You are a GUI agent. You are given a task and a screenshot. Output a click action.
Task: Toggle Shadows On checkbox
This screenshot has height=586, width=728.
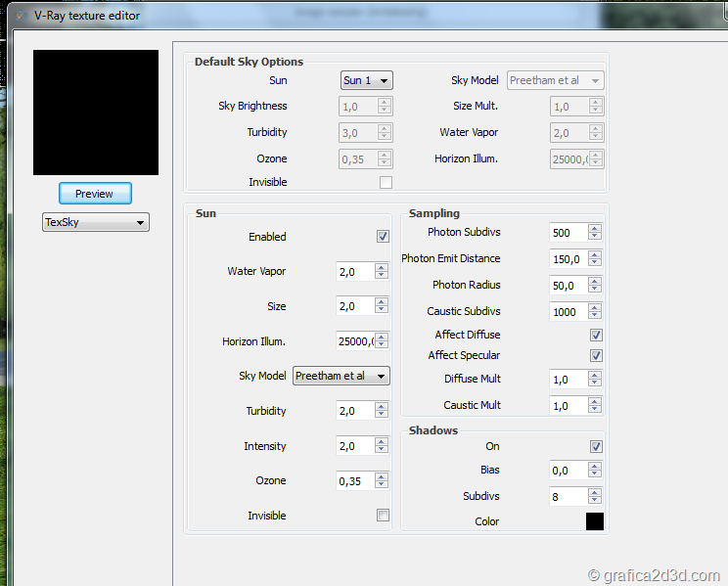pos(596,446)
